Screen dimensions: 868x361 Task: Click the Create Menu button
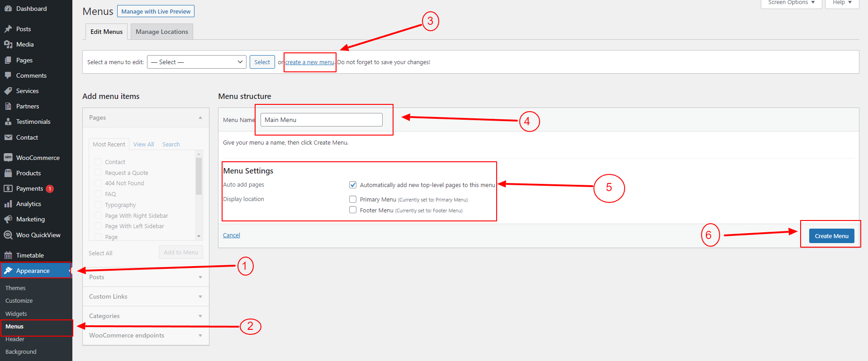tap(831, 236)
